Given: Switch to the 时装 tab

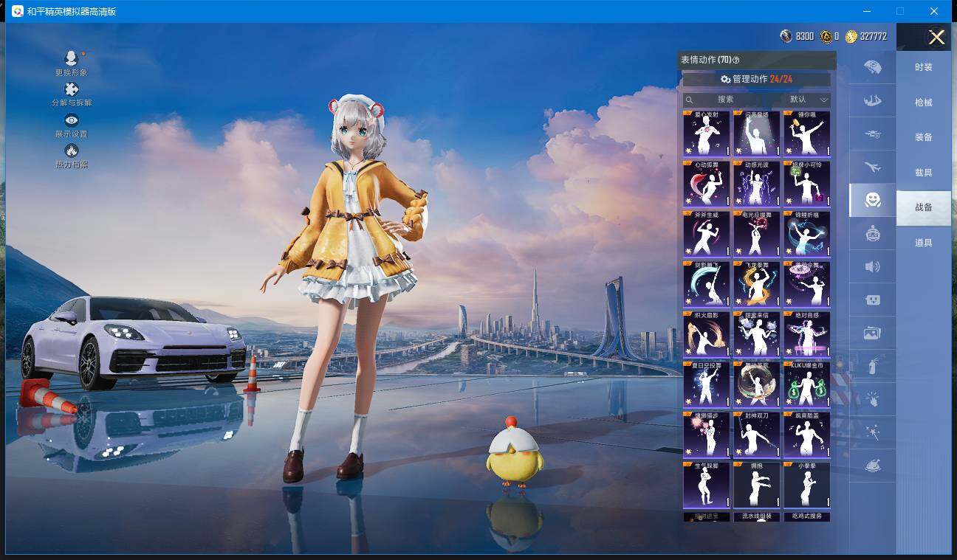Looking at the screenshot, I should pos(923,67).
